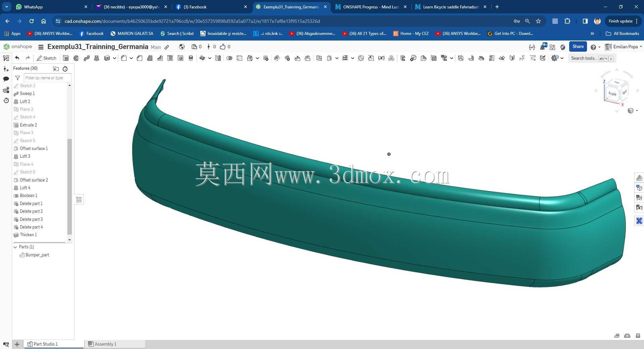Expand the bookmarks overflow chevron
The height and width of the screenshot is (349, 644).
[x=592, y=34]
